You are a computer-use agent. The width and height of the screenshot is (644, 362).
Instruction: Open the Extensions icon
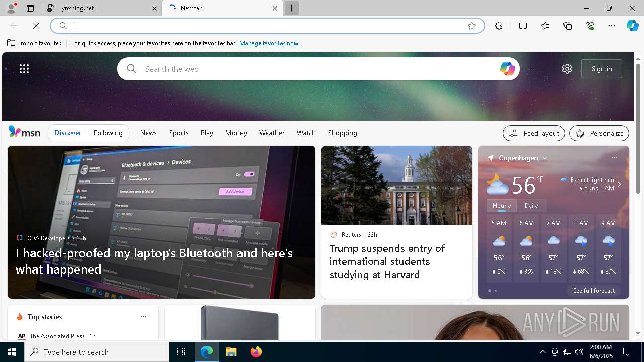point(499,26)
